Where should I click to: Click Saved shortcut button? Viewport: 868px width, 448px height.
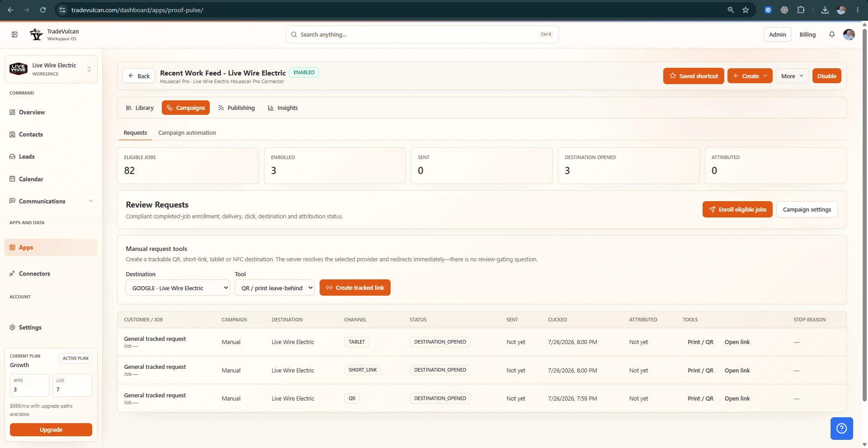693,76
